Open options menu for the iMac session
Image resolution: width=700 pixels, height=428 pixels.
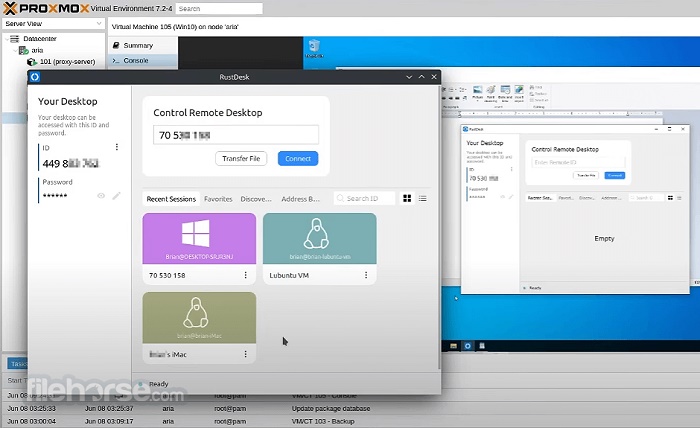(x=245, y=354)
